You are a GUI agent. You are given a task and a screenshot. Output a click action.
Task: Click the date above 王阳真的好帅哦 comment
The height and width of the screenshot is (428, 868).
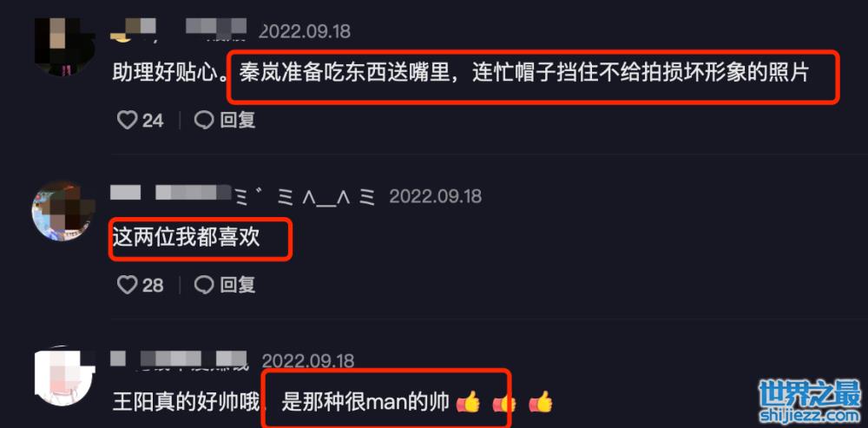pyautogui.click(x=308, y=361)
